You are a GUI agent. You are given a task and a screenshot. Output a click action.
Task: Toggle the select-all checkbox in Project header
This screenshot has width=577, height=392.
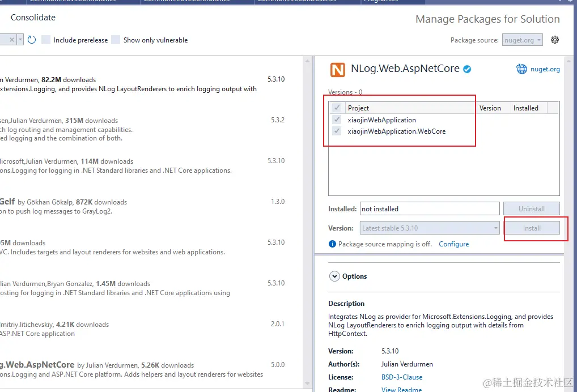pyautogui.click(x=337, y=108)
